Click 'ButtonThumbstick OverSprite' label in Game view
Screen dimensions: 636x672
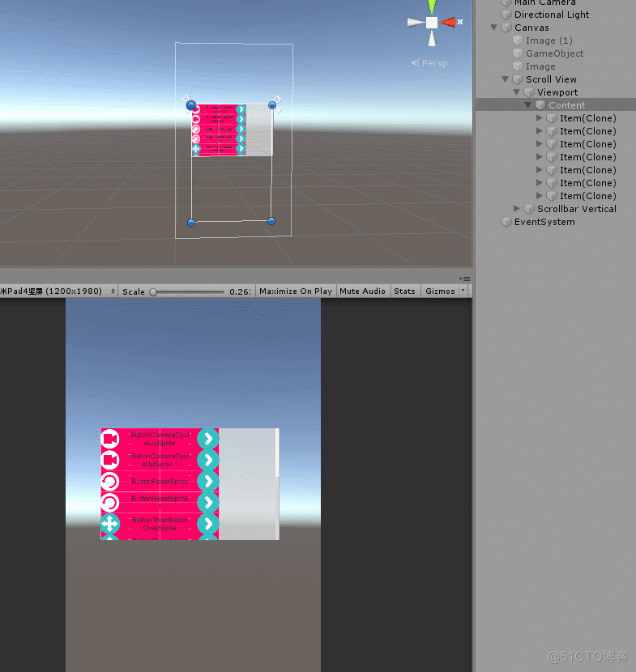click(x=160, y=524)
